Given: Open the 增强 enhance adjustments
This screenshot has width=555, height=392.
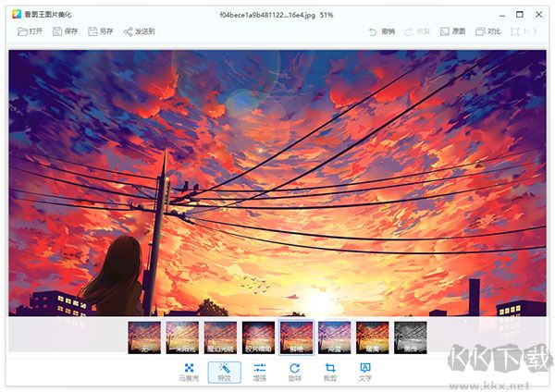Looking at the screenshot, I should [x=259, y=373].
